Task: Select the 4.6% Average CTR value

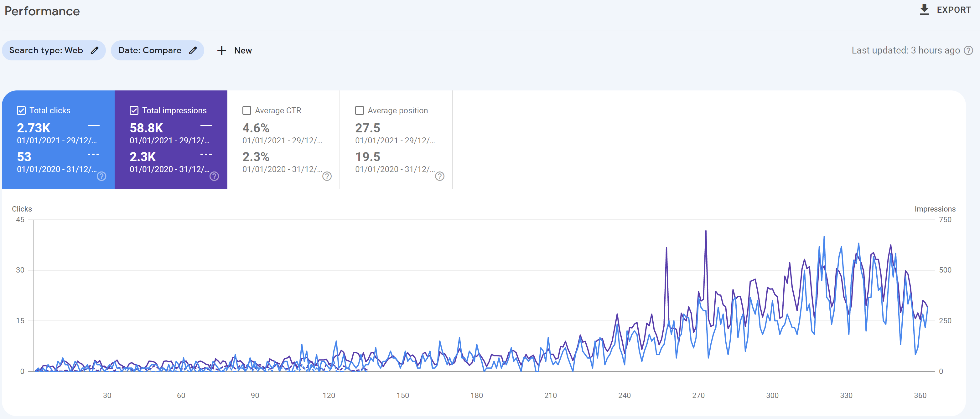Action: (256, 128)
